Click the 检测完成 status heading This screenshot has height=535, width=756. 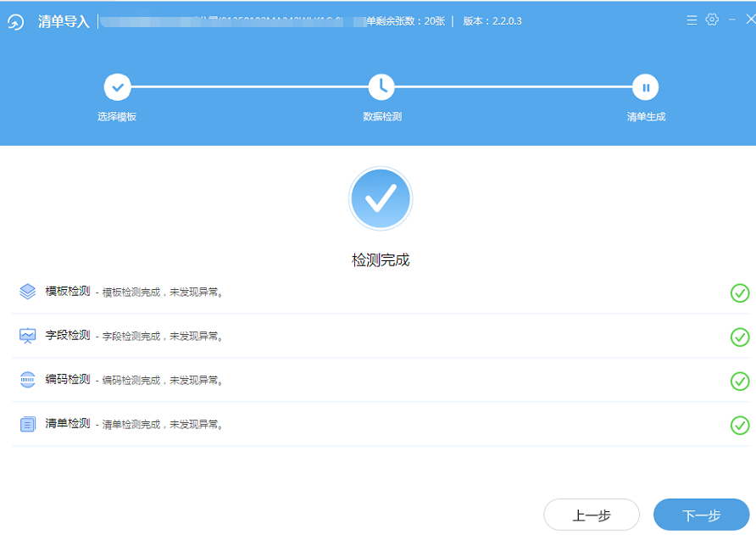pos(381,260)
